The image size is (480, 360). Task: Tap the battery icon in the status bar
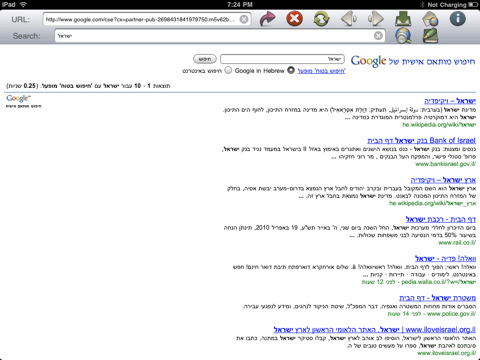[473, 4]
